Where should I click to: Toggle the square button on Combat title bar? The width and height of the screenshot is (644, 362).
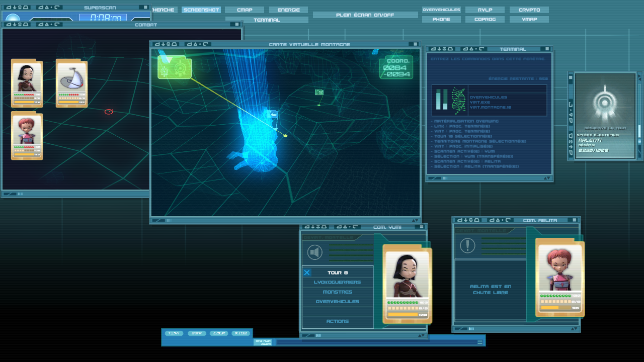point(237,24)
